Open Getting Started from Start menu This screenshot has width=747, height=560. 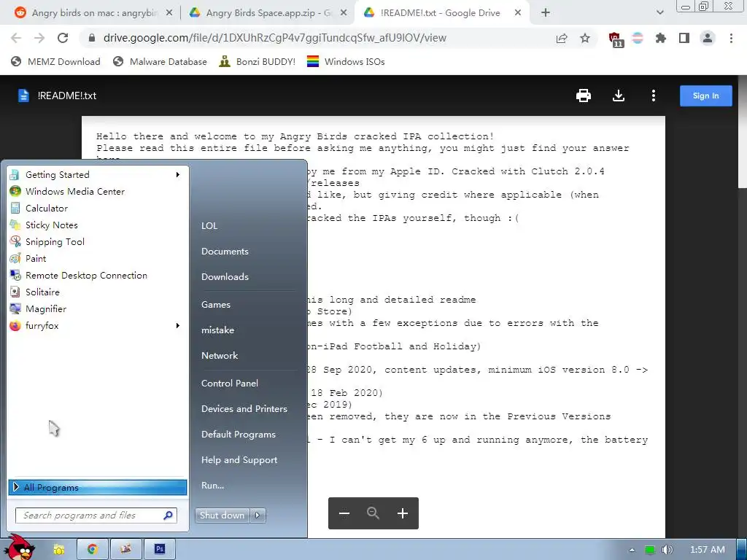click(x=97, y=175)
